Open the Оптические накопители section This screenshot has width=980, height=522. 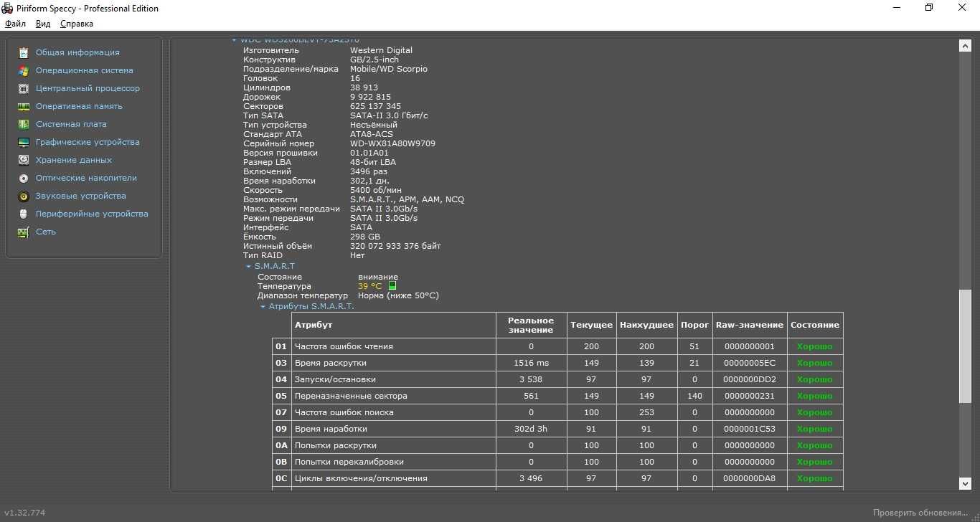click(86, 178)
